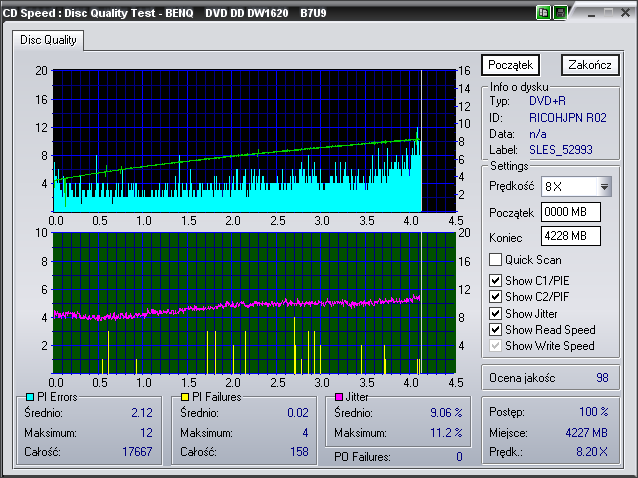Toggle Show Read Speed checkbox

pyautogui.click(x=495, y=330)
